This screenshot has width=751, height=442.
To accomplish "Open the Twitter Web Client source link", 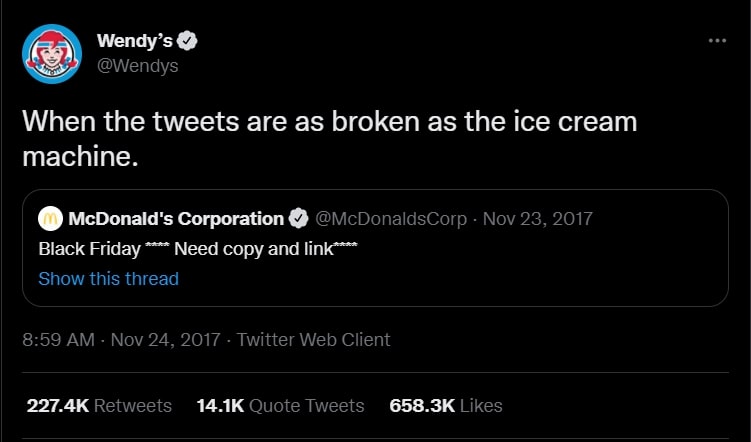I will [x=313, y=339].
